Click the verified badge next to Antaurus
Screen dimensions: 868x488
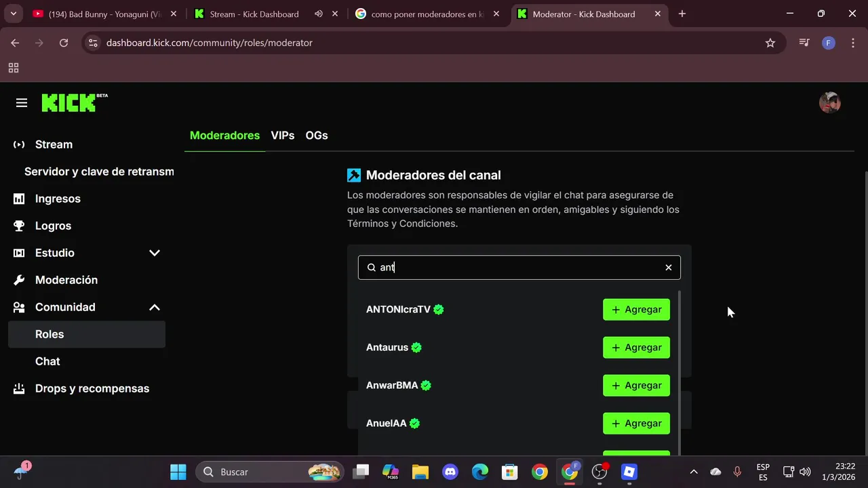pyautogui.click(x=416, y=348)
